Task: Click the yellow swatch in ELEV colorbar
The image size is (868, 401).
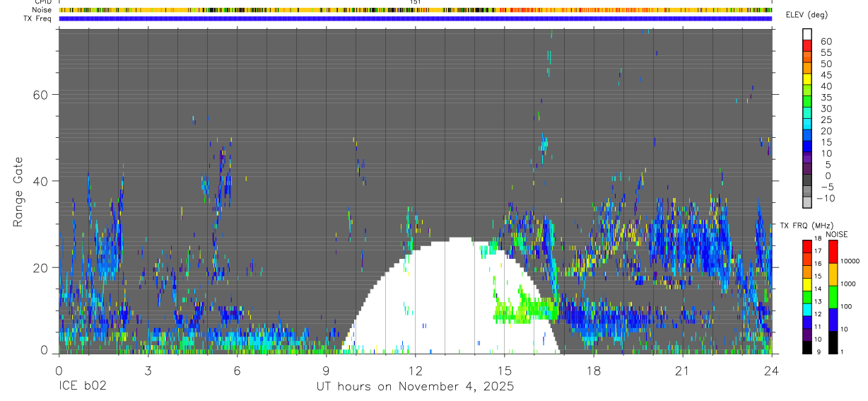Action: [x=807, y=78]
